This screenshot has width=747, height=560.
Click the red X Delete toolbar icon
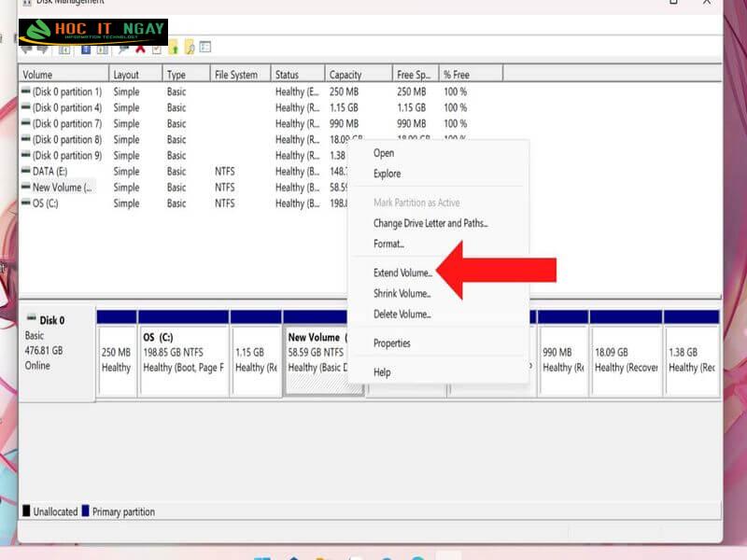(141, 49)
